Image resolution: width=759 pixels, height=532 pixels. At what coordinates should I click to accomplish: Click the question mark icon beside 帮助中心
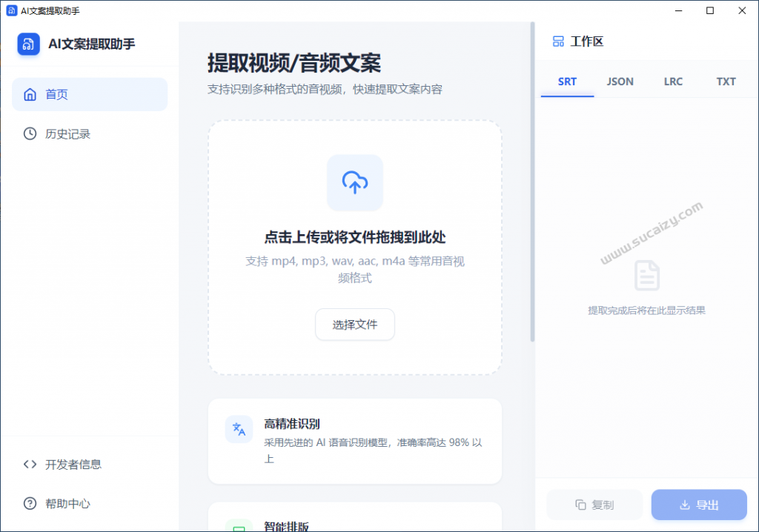[30, 503]
